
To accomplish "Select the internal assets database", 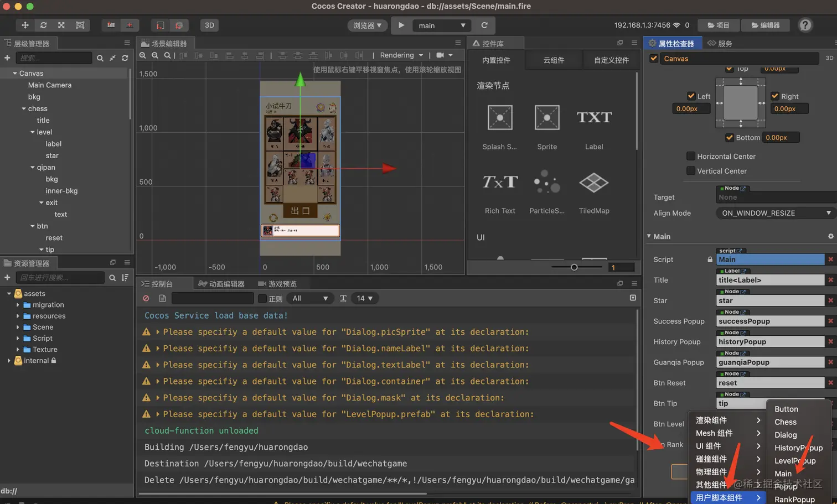I will (36, 361).
